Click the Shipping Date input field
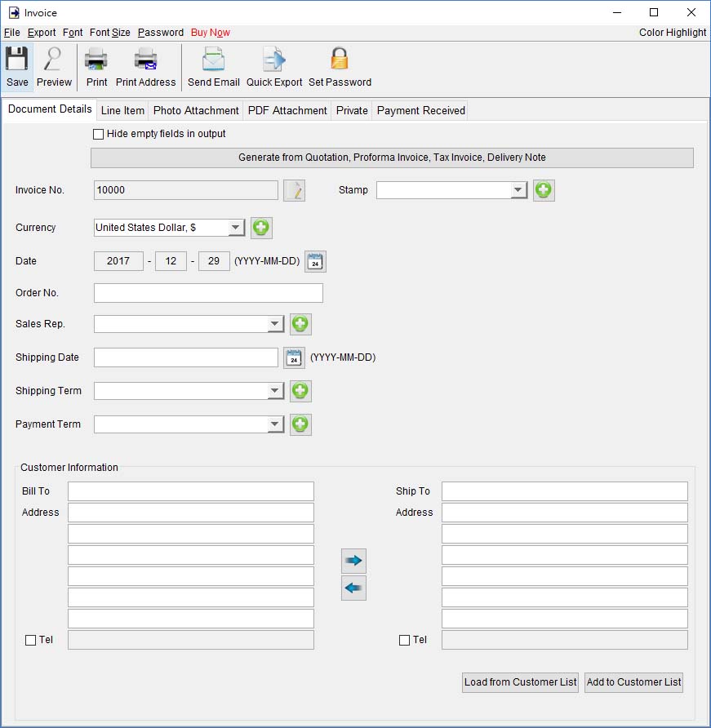711x728 pixels. [186, 358]
